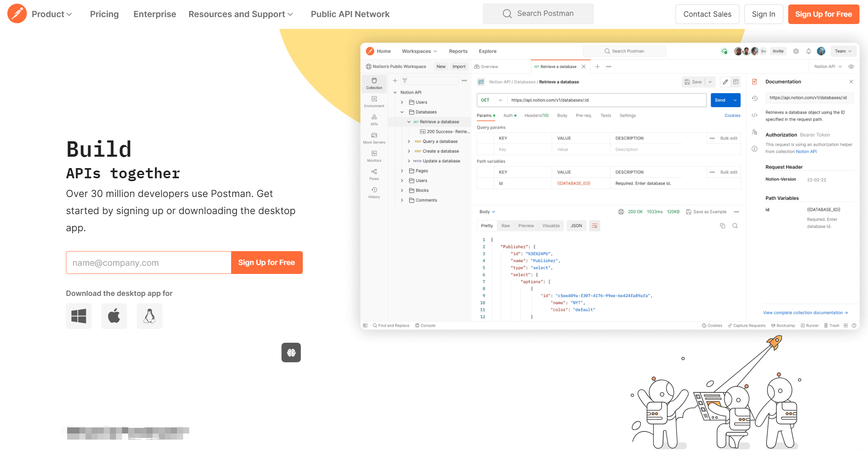Screen dimensions: 868x451
Task: Expand the Comments folder in collection tree
Action: pyautogui.click(x=402, y=200)
